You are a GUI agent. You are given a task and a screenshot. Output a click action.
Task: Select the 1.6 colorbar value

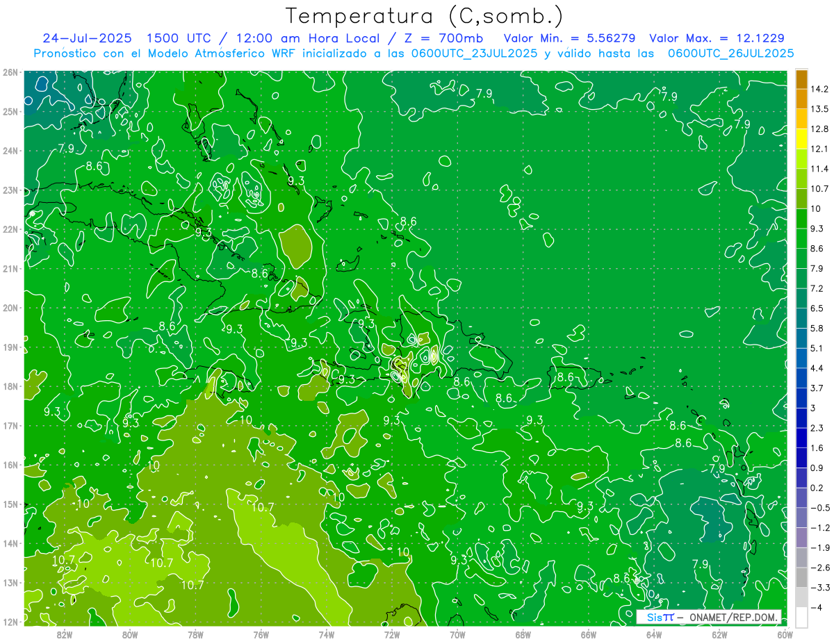pyautogui.click(x=817, y=448)
